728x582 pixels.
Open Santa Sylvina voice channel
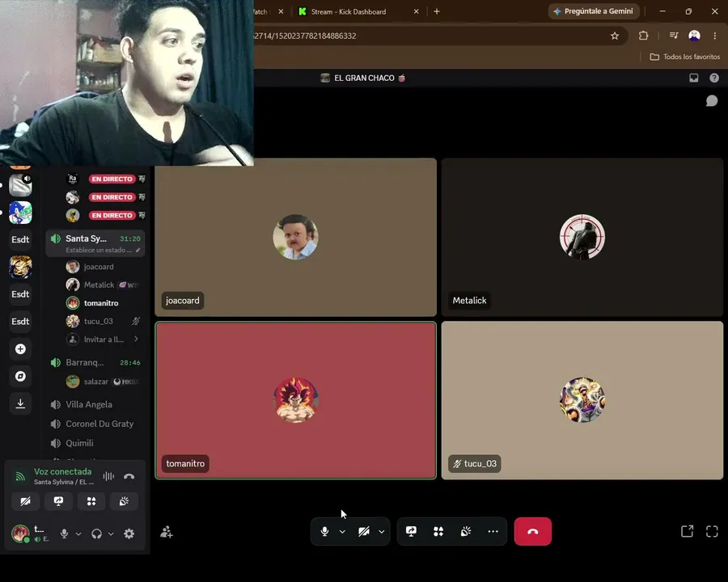point(95,243)
